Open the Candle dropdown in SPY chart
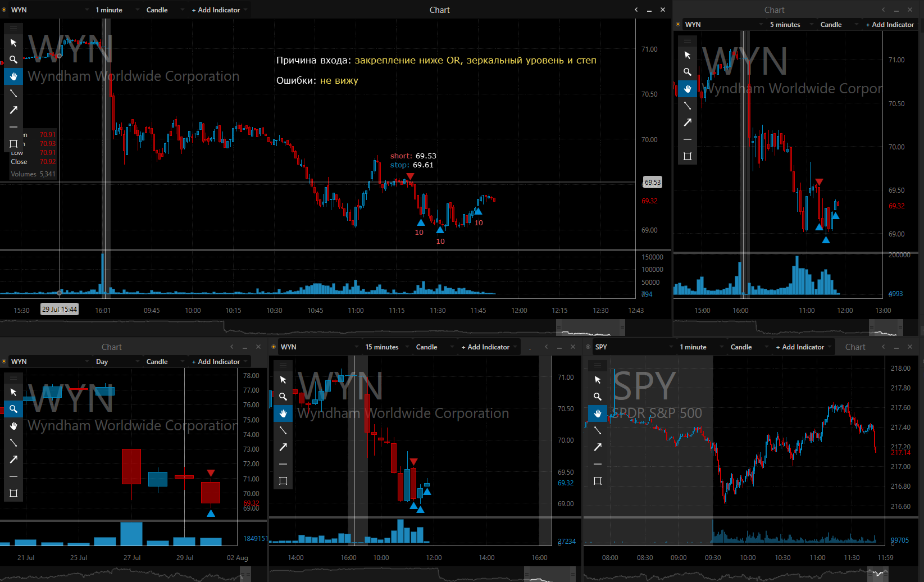The image size is (924, 582). [x=749, y=347]
